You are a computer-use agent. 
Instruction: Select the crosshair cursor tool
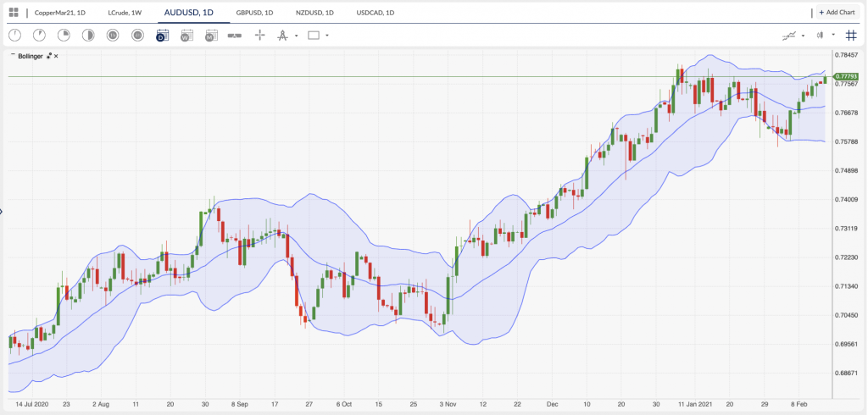[259, 36]
